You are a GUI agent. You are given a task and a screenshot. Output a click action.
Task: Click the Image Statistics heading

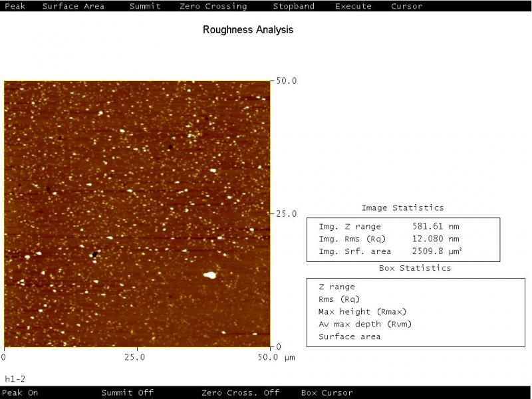pyautogui.click(x=402, y=207)
